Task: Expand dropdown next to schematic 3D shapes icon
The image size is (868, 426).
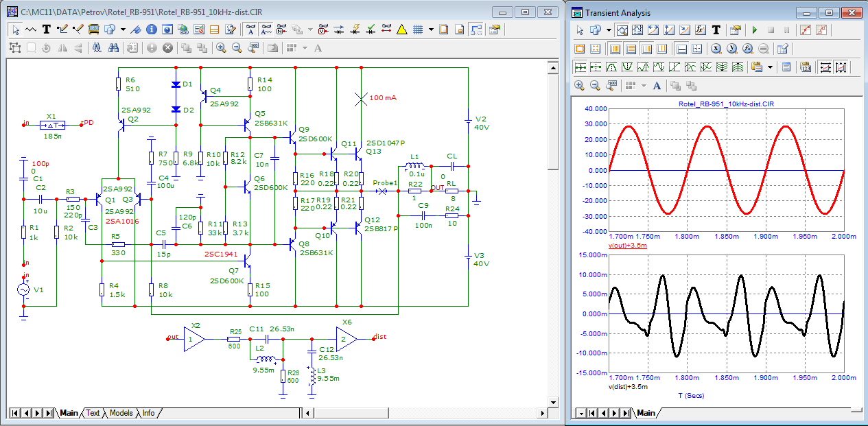Action: (124, 29)
